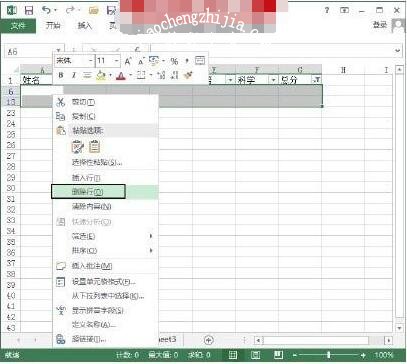The image size is (407, 364).
Task: Toggle Bold in the mini toolbar
Action: [61, 76]
